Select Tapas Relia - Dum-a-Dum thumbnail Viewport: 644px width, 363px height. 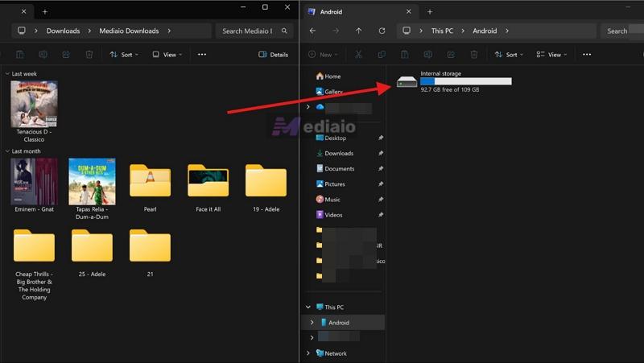(x=92, y=182)
